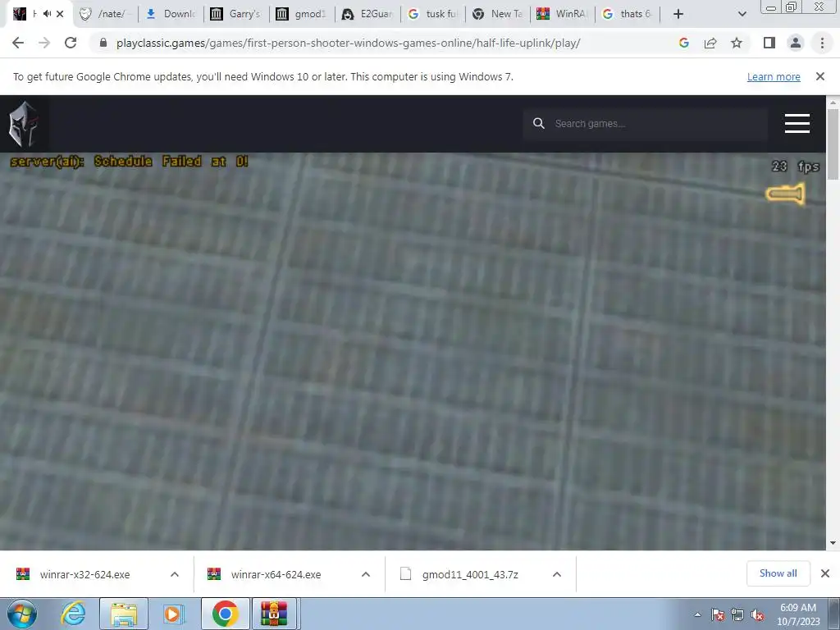Screen dimensions: 840x630
Task: Open muted volume tray icon
Action: [x=757, y=615]
